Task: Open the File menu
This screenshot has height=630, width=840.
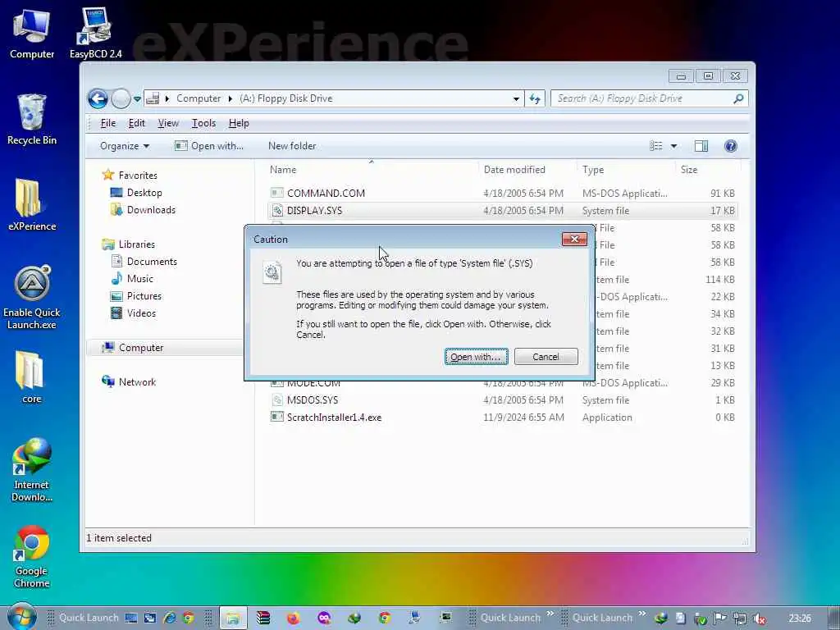Action: 107,123
